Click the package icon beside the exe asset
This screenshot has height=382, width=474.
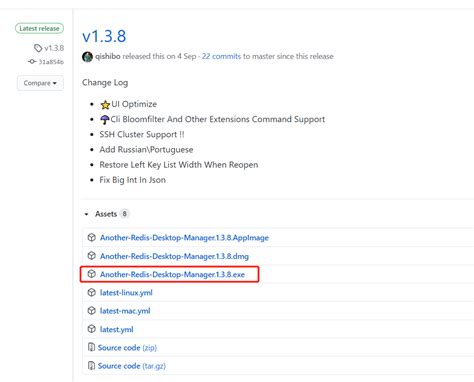[91, 274]
